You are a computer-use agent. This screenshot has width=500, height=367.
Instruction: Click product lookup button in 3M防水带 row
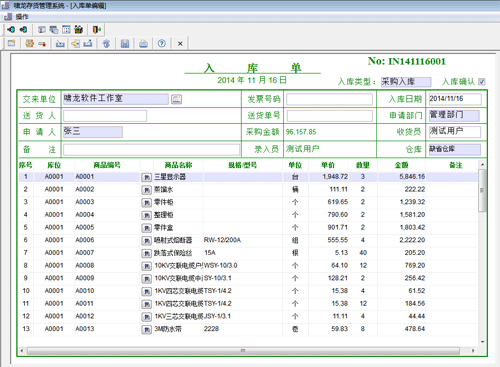coord(146,330)
